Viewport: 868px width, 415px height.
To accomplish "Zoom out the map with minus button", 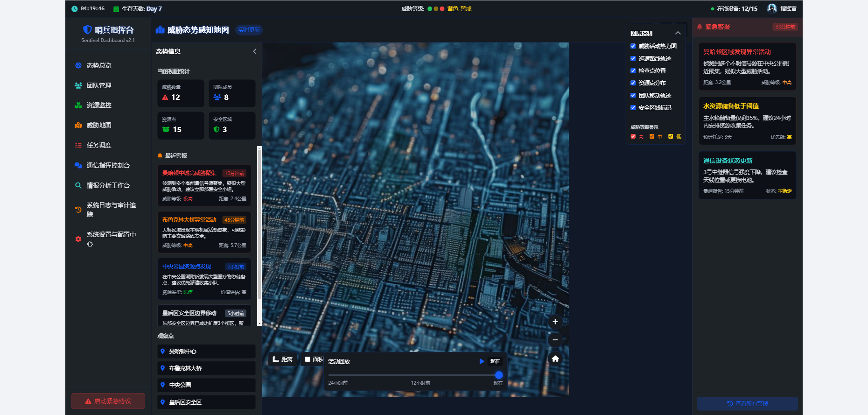I will [x=555, y=340].
